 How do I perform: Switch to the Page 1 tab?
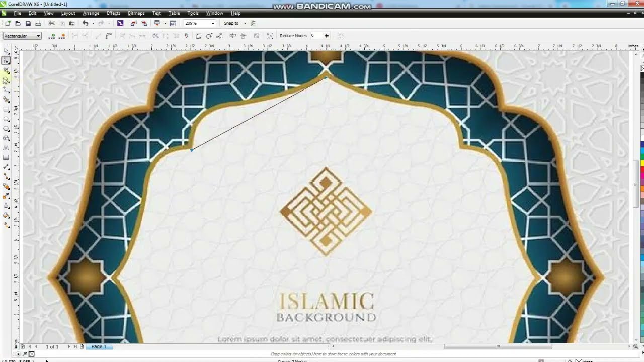[x=99, y=346]
